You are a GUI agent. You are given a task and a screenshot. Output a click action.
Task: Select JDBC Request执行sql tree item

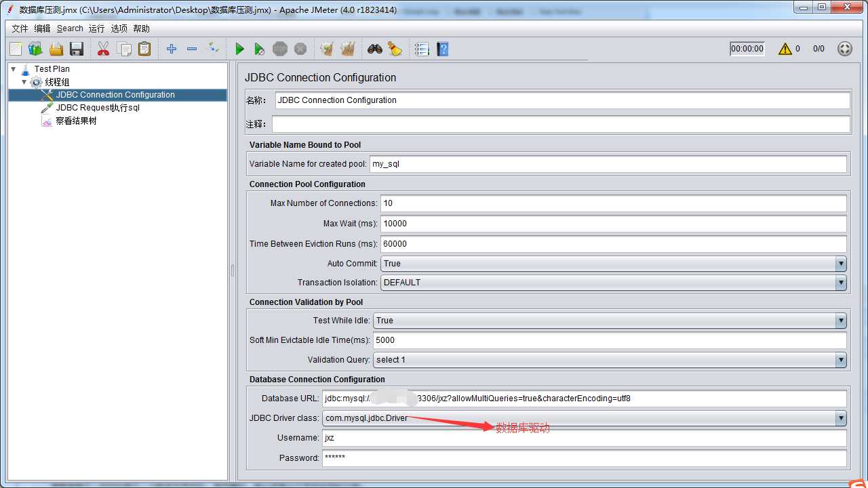98,108
